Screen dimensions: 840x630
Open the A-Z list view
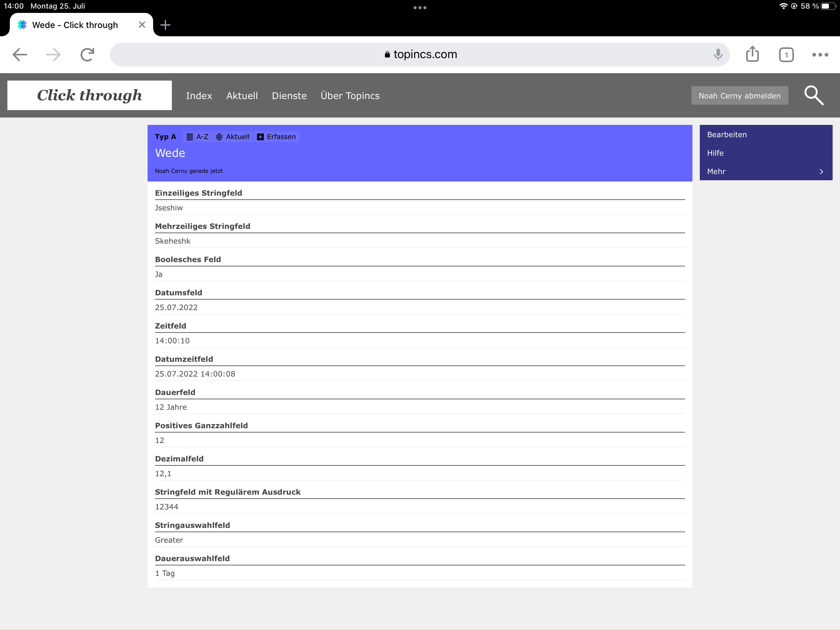point(197,137)
